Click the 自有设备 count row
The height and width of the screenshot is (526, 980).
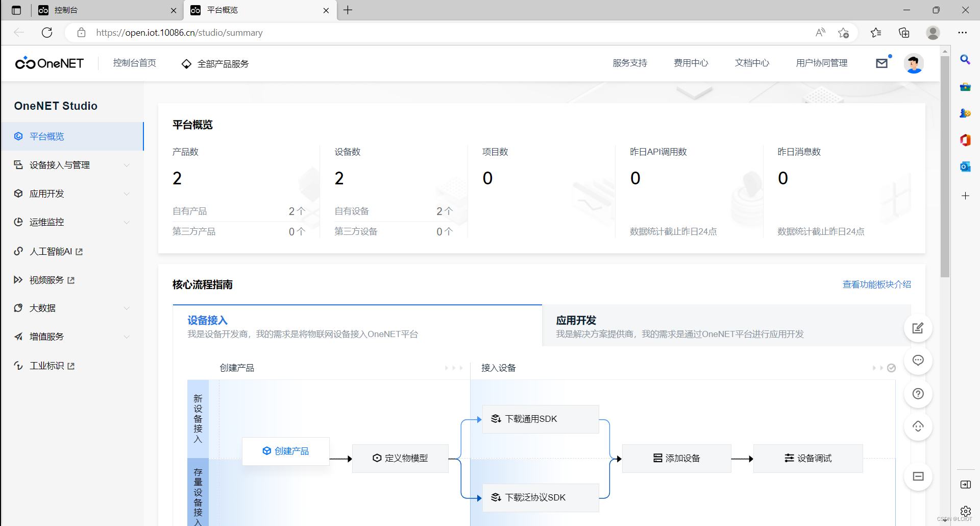pyautogui.click(x=394, y=211)
